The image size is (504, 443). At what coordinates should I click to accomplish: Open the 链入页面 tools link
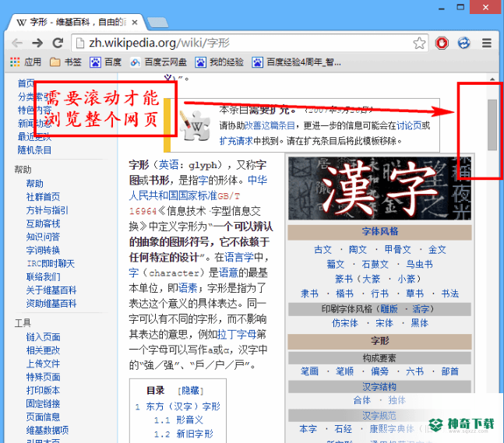pyautogui.click(x=43, y=337)
